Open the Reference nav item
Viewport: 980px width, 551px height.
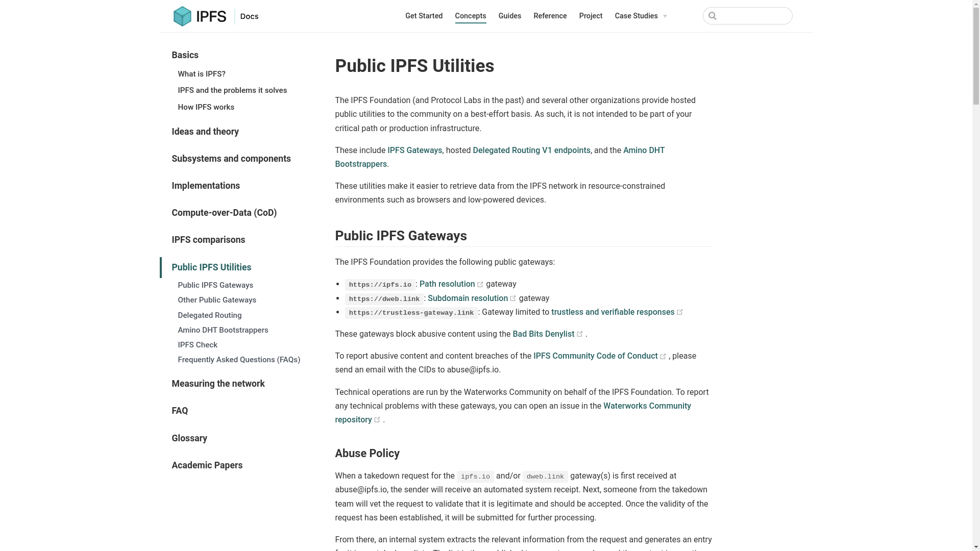[550, 16]
